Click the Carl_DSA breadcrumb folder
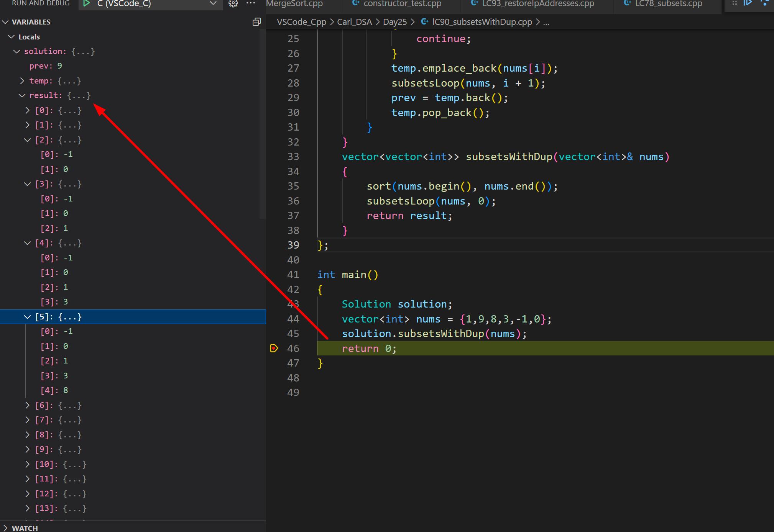The width and height of the screenshot is (774, 532). [354, 22]
